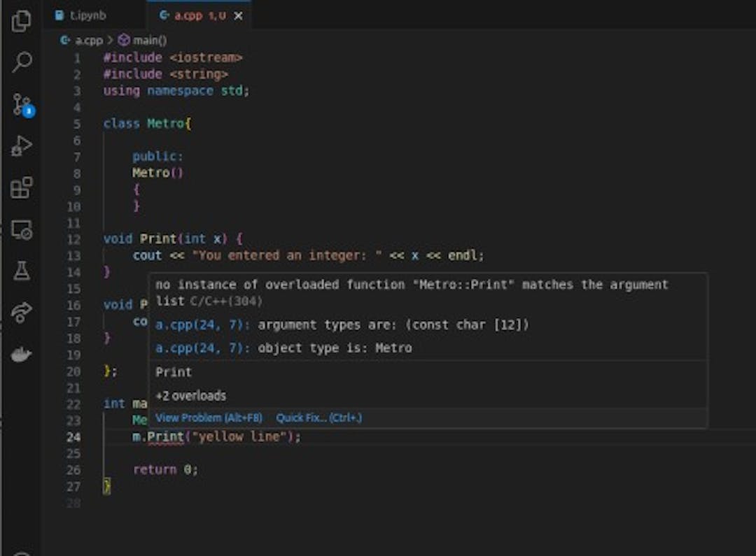Open the Source Control view

point(22,104)
